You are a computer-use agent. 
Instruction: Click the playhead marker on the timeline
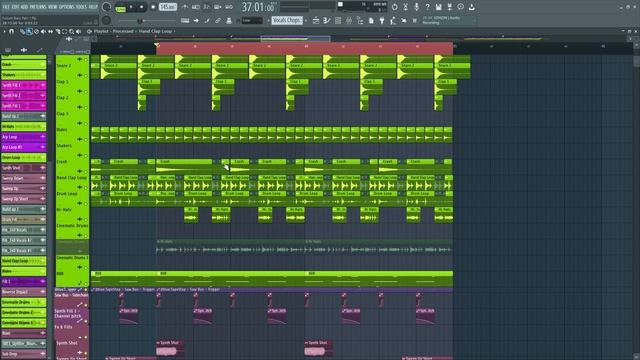click(x=156, y=44)
